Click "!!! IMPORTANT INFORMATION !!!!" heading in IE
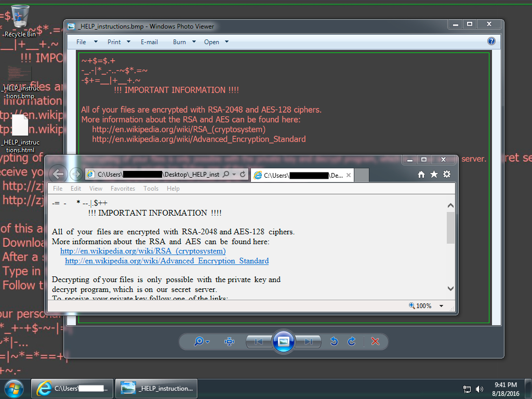This screenshot has height=399, width=532. pos(155,213)
